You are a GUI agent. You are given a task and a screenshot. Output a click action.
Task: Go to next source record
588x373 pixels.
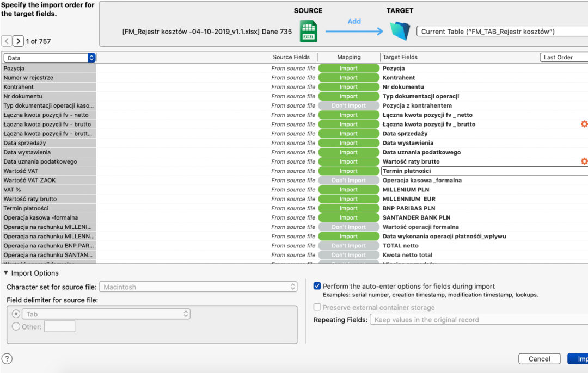pyautogui.click(x=18, y=41)
